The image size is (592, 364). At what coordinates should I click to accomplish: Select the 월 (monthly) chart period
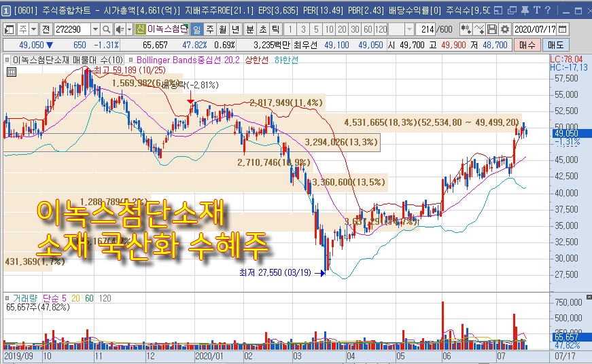tap(223, 29)
